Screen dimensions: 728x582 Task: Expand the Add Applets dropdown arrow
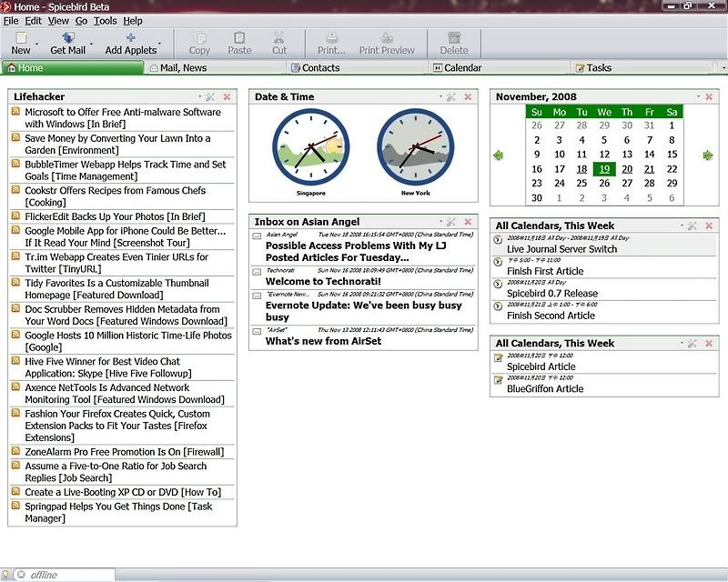click(x=160, y=44)
